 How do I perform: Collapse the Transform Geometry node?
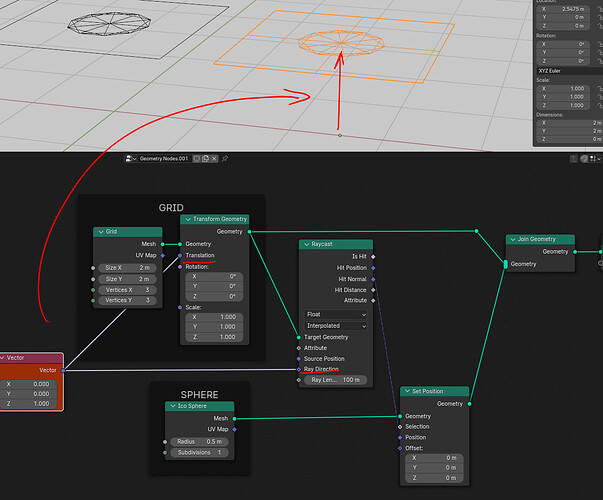click(188, 219)
